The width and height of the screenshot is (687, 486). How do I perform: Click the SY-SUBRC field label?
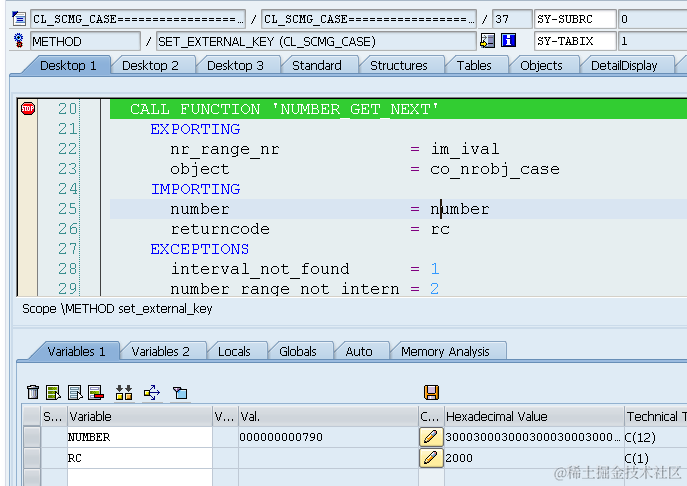pyautogui.click(x=575, y=19)
